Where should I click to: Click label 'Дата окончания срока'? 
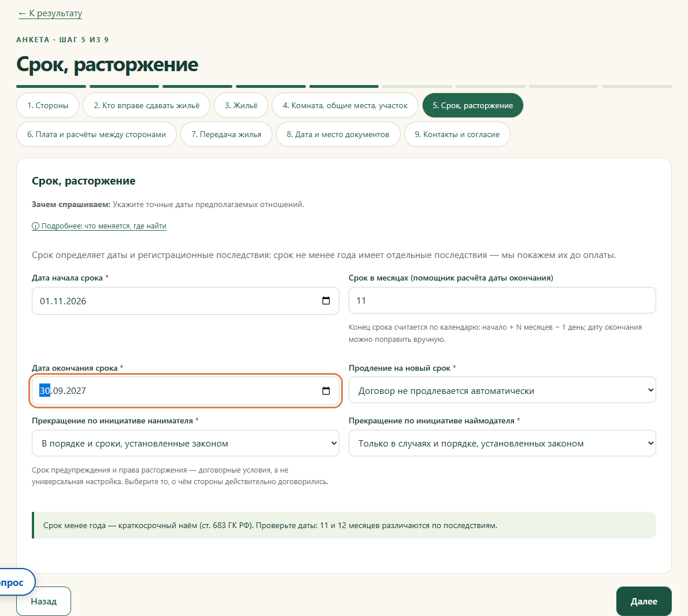75,368
